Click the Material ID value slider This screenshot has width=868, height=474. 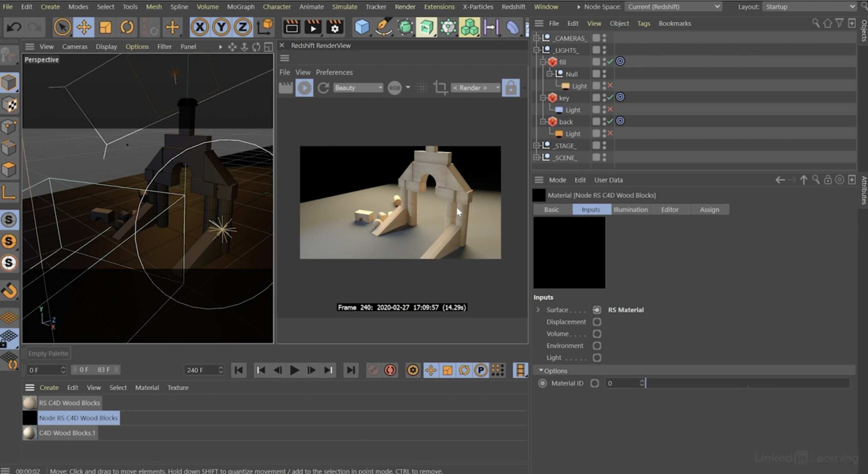[747, 383]
